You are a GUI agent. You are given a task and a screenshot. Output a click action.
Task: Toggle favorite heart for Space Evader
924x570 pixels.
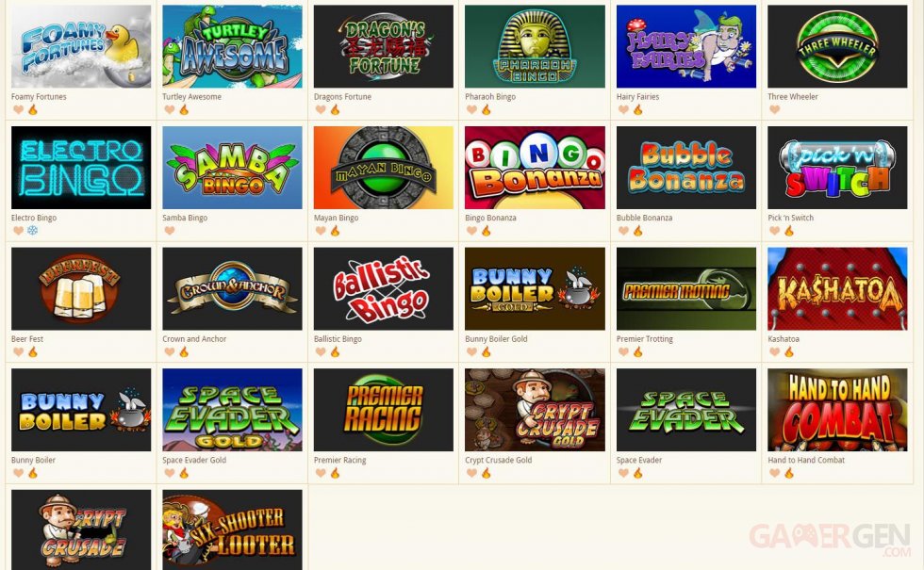tap(623, 473)
